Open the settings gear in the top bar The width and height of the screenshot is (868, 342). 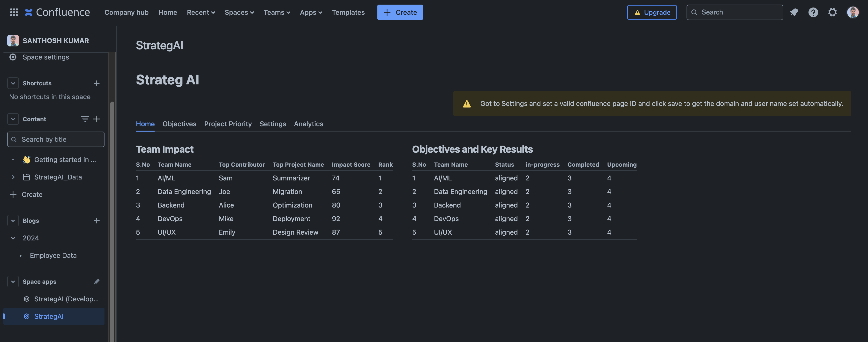point(832,13)
